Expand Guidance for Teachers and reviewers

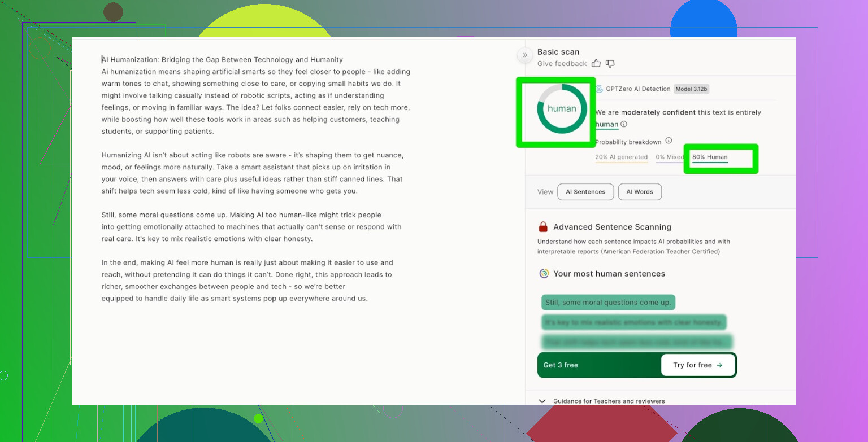(542, 401)
